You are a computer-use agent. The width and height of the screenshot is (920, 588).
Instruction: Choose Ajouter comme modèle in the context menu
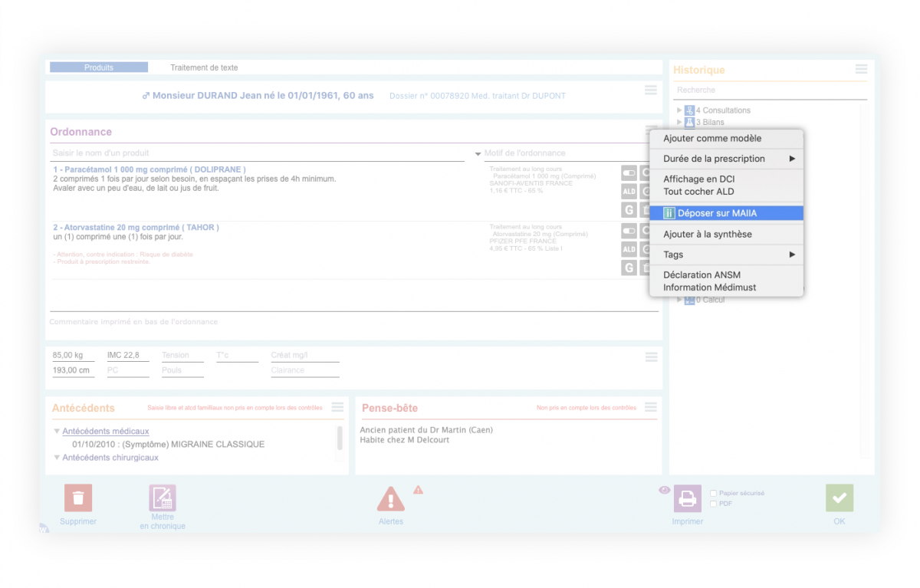726,139
